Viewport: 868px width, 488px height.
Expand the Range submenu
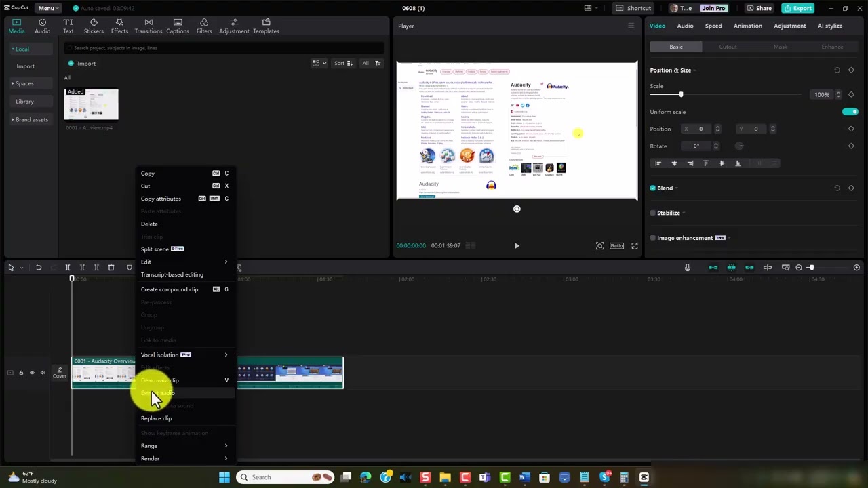point(185,446)
